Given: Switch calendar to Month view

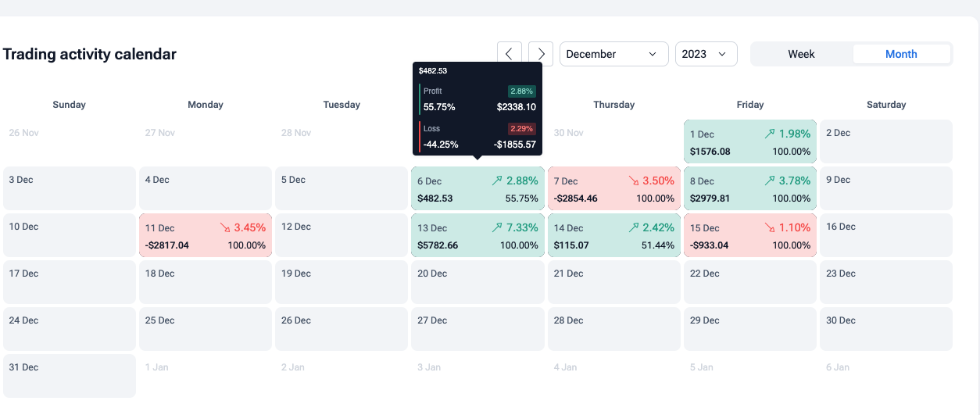Looking at the screenshot, I should point(901,54).
